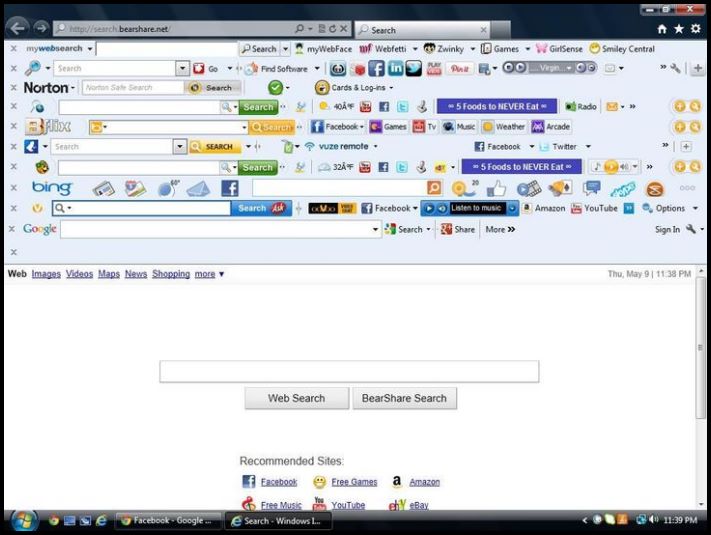The image size is (711, 535).
Task: Close the flix toolbar
Action: [14, 126]
